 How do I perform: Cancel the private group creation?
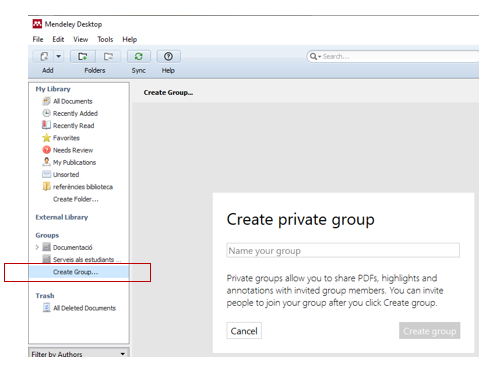[244, 331]
